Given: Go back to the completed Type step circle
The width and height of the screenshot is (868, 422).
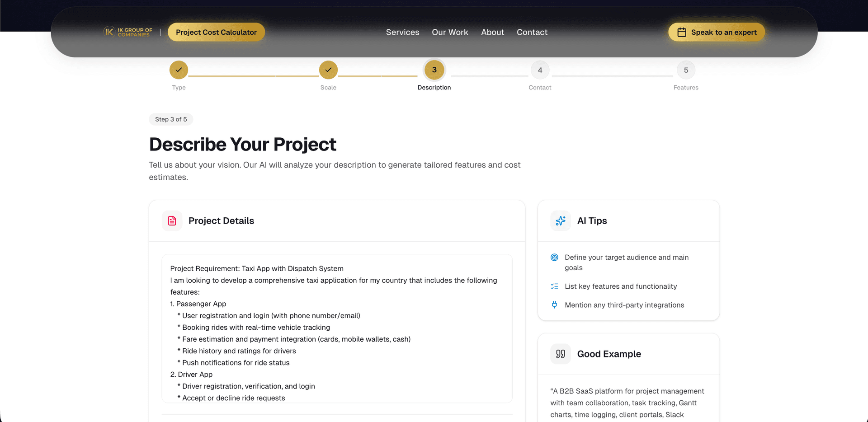Looking at the screenshot, I should pyautogui.click(x=179, y=70).
